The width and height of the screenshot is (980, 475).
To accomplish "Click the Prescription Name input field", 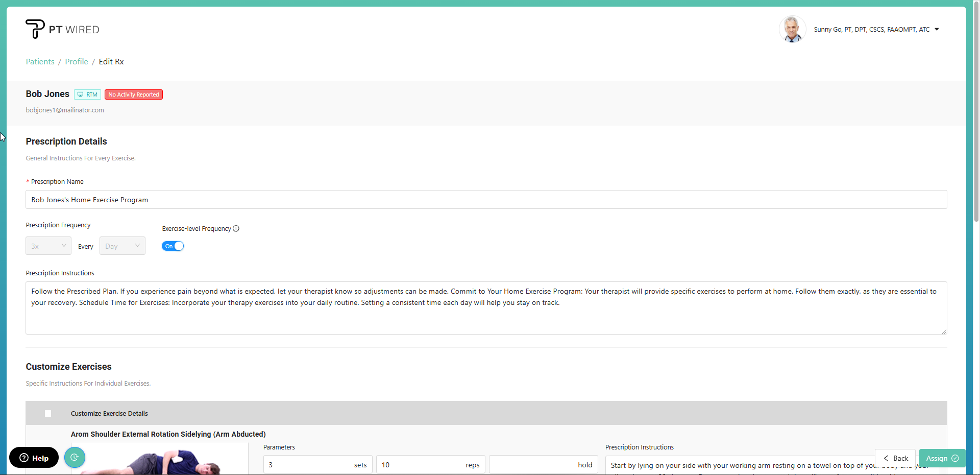I will (486, 200).
